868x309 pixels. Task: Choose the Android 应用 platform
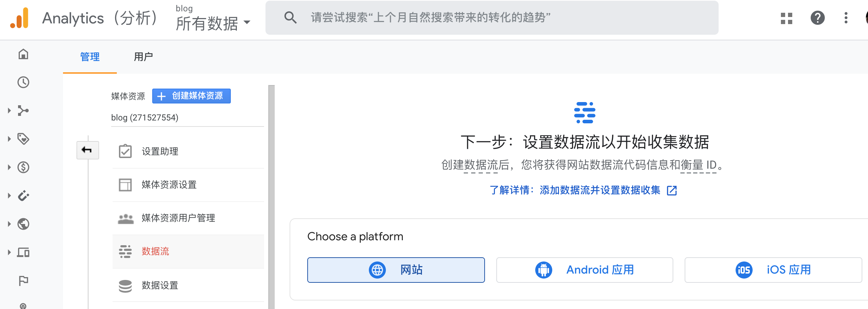(x=584, y=270)
